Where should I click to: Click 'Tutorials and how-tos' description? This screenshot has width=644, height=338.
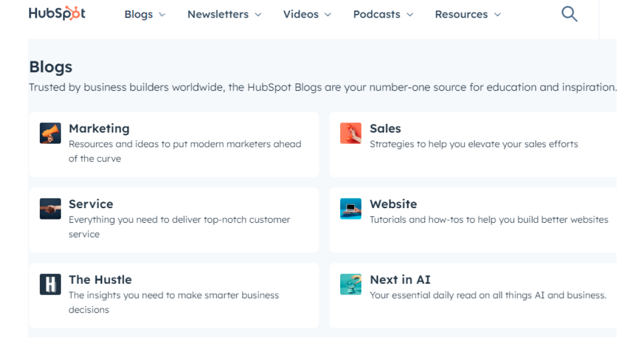click(x=489, y=219)
